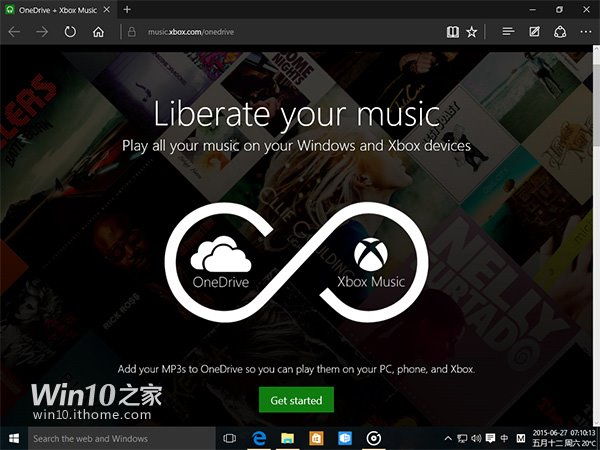Viewport: 600px width, 450px height.
Task: Open the Music disc app on the taskbar
Action: 373,439
